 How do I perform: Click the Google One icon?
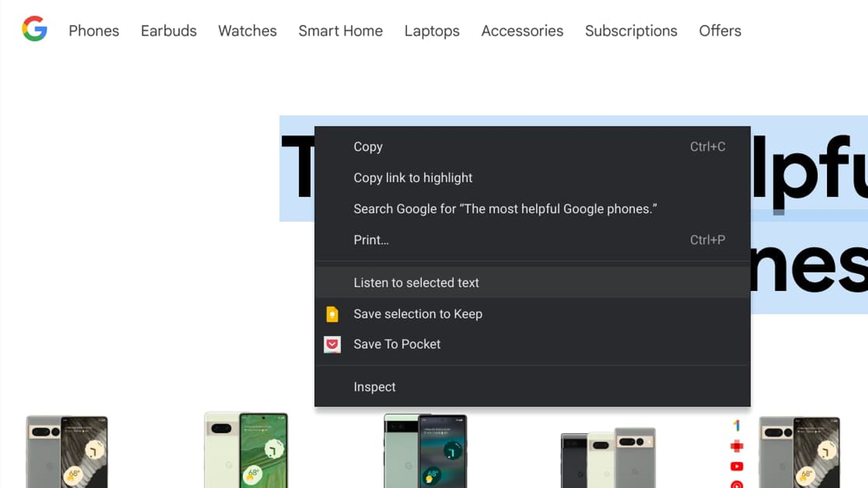[x=736, y=426]
